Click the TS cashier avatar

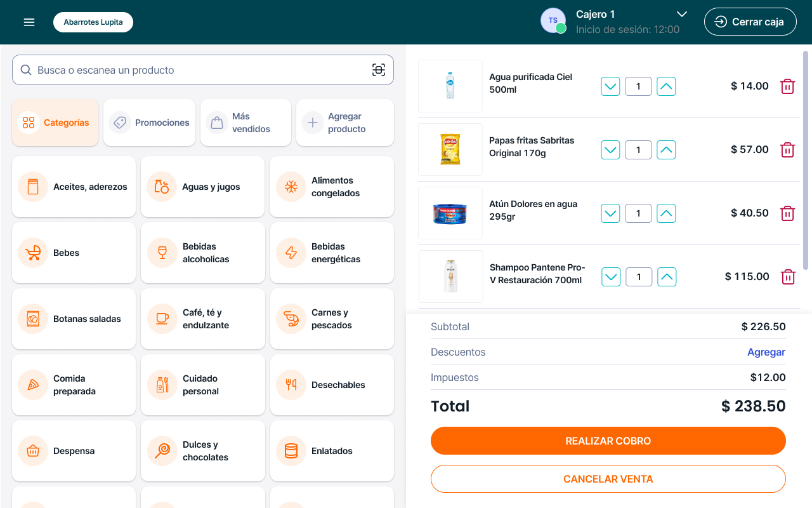[553, 21]
